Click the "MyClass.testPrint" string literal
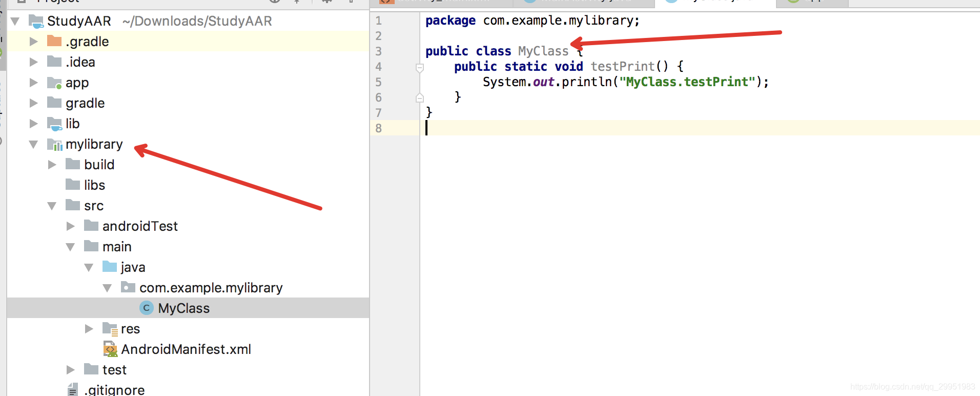 tap(687, 82)
